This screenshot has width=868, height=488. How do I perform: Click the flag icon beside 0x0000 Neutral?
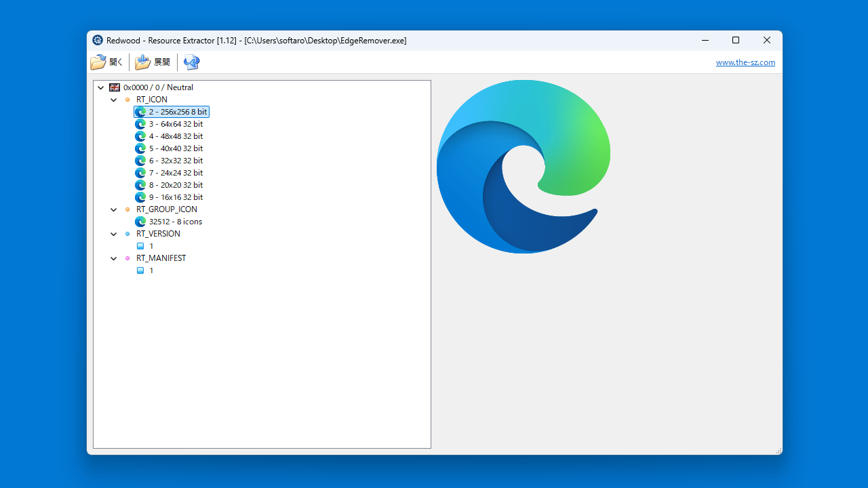coord(115,87)
